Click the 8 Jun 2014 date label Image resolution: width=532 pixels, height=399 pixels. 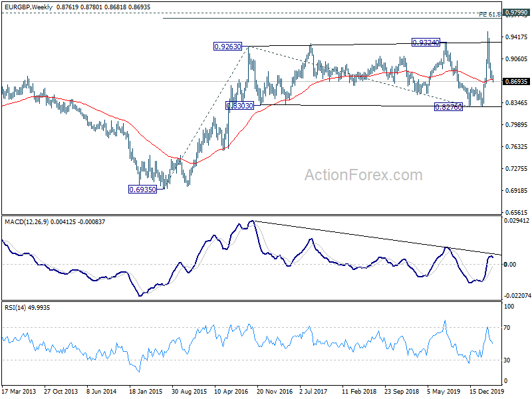click(x=102, y=391)
